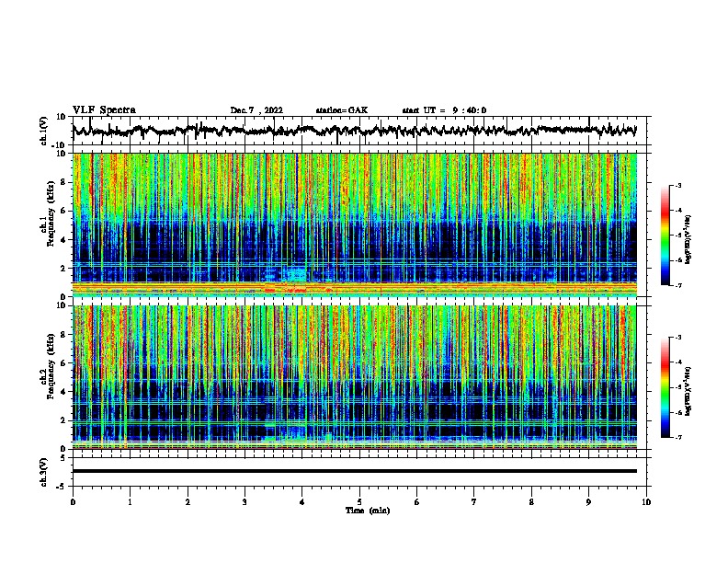Screen dimensions: 728x563
Task: Click the ch.1 spectrogram color scale bar
Action: coord(665,236)
